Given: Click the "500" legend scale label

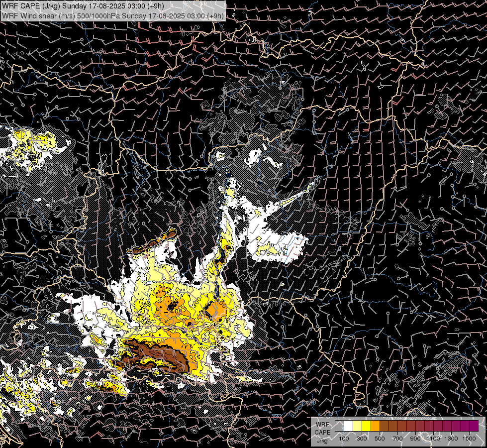Looking at the screenshot, I should 380,439.
